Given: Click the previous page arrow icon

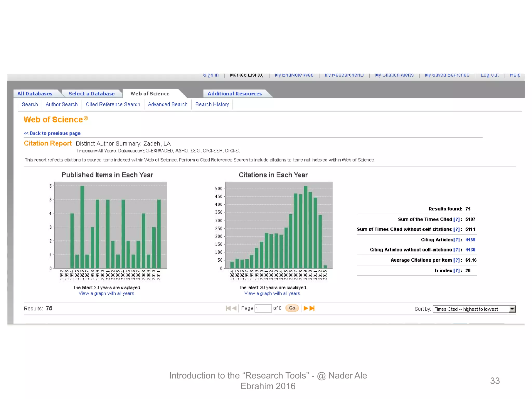Looking at the screenshot, I should click(234, 308).
